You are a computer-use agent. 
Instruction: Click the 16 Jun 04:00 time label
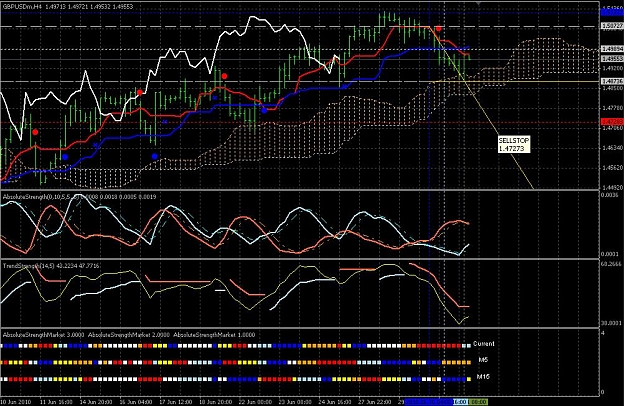(x=136, y=402)
